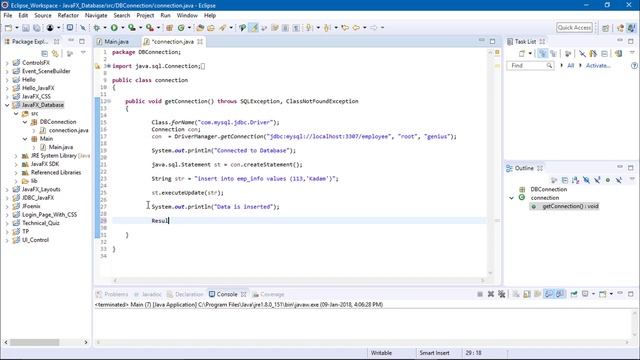
Task: Click the Save icon in the toolbar
Action: pos(26,28)
